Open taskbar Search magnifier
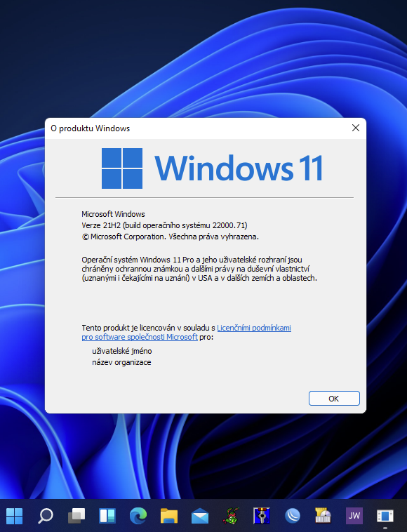The height and width of the screenshot is (532, 407). [x=46, y=516]
